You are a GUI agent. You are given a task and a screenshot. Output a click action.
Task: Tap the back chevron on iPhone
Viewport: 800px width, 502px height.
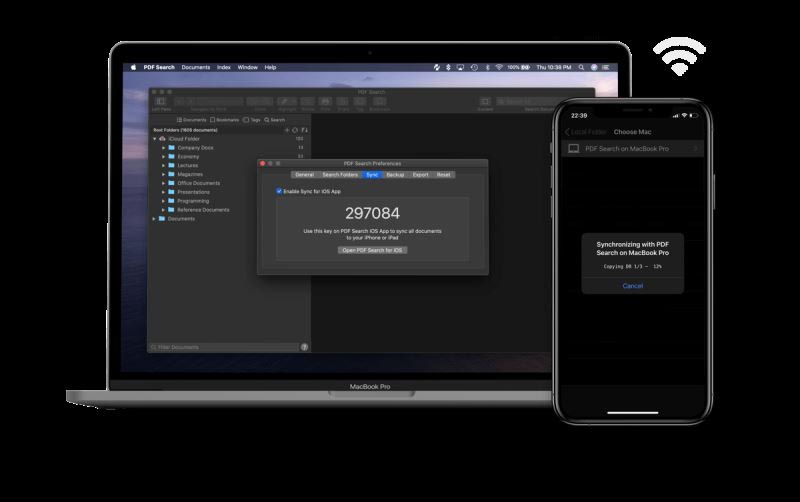point(567,132)
